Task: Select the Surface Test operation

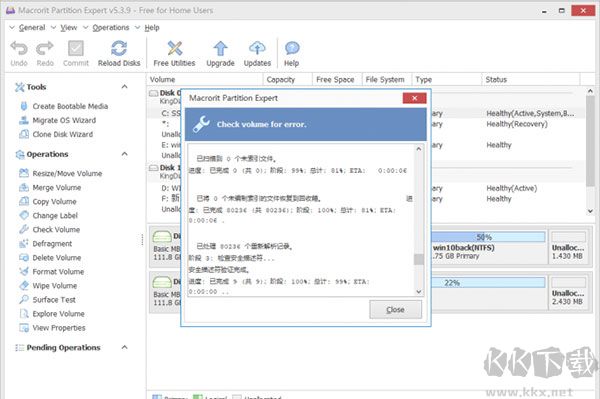Action: (x=47, y=300)
